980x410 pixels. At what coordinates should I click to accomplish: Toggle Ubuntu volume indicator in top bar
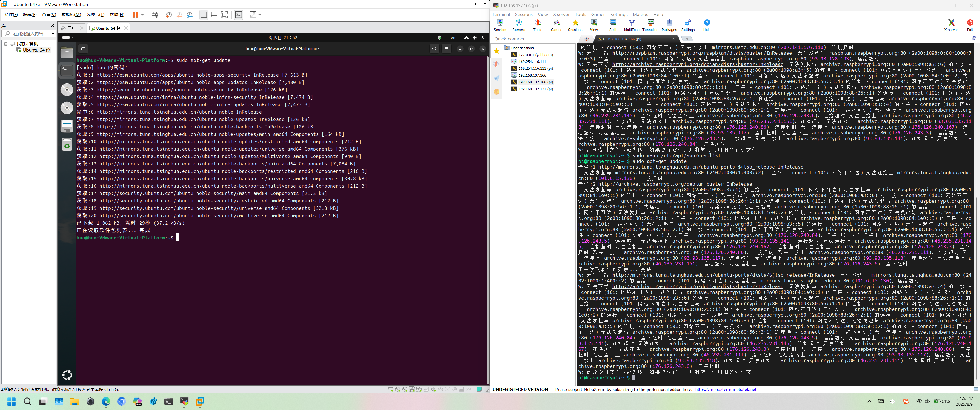tap(474, 38)
